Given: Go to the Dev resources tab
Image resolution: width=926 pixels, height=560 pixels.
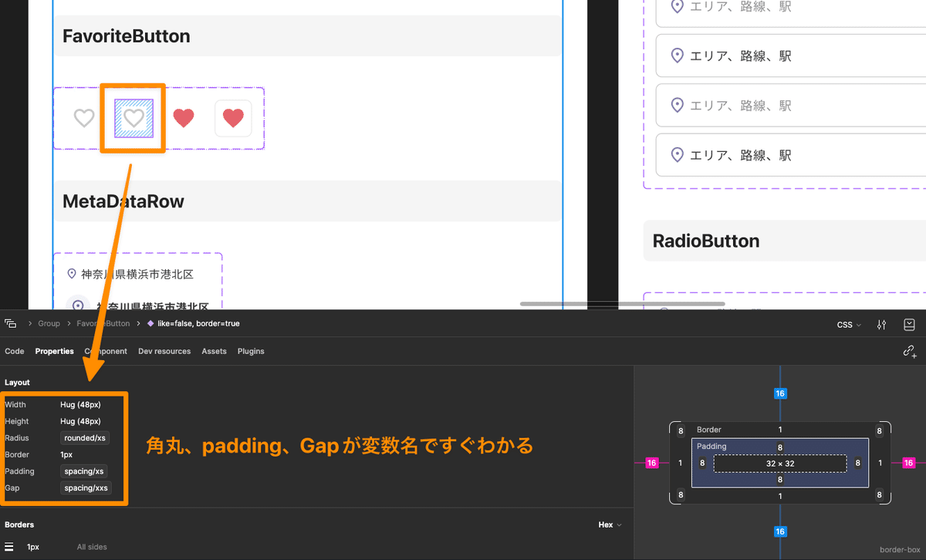Looking at the screenshot, I should coord(164,351).
